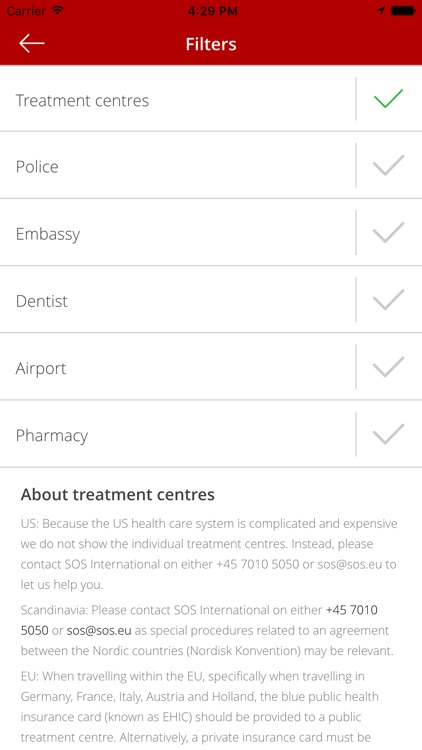This screenshot has width=422, height=750.
Task: Select the Dentist row label
Action: [42, 301]
